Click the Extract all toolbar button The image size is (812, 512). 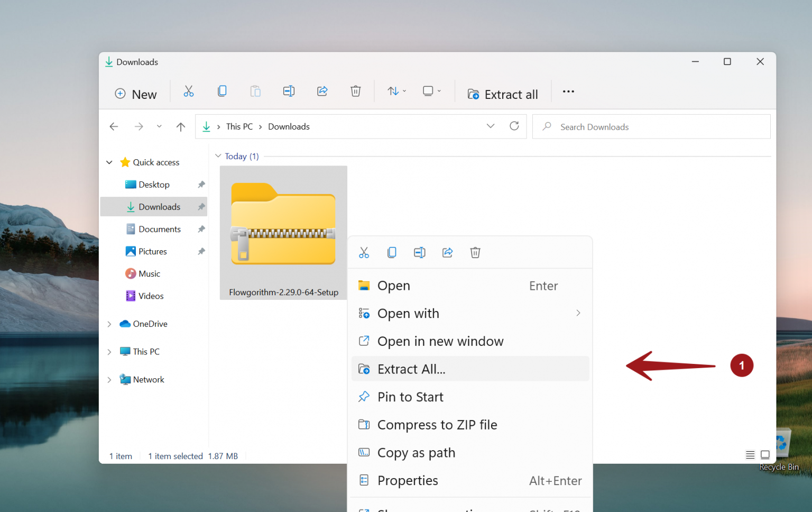click(x=503, y=94)
